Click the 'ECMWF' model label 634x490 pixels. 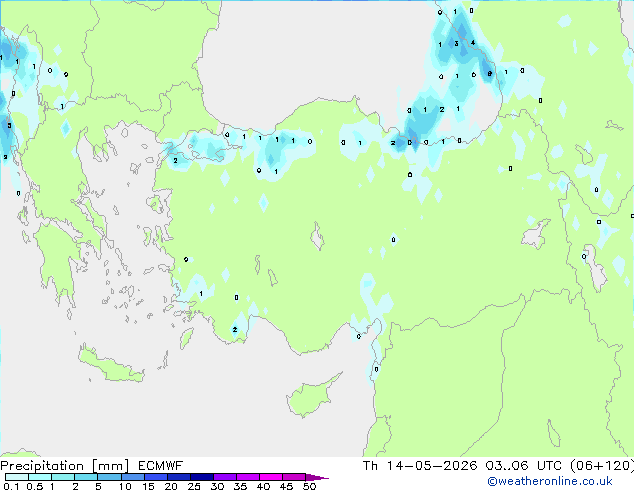coord(161,466)
